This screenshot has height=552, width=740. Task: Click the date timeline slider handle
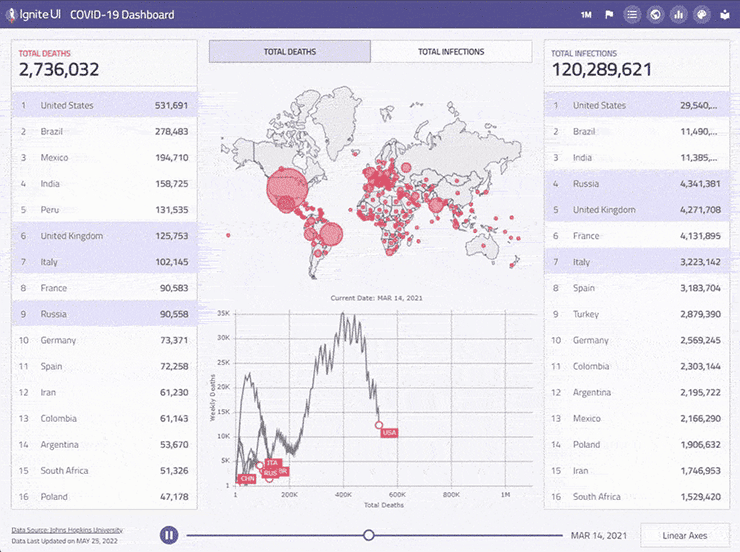point(369,535)
